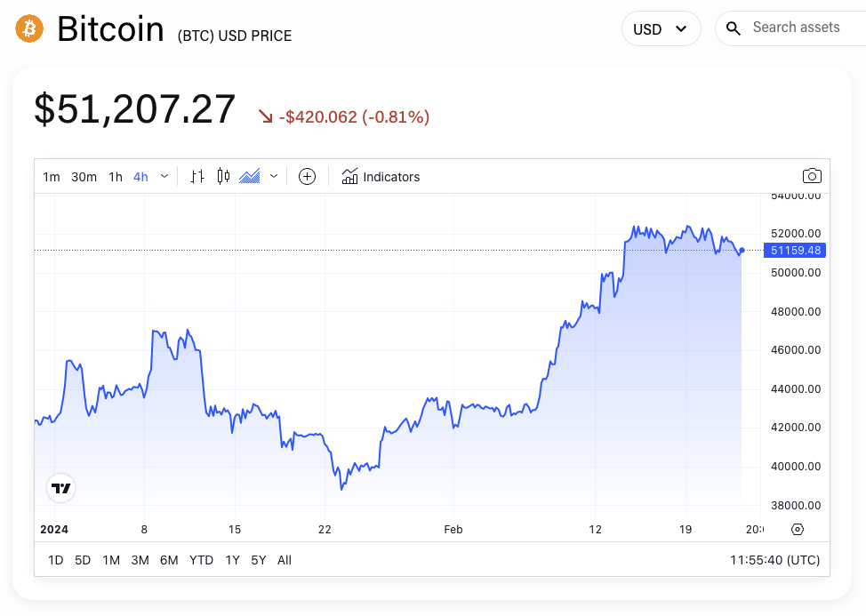866x616 pixels.
Task: Open the camera snapshot tool
Action: [812, 175]
